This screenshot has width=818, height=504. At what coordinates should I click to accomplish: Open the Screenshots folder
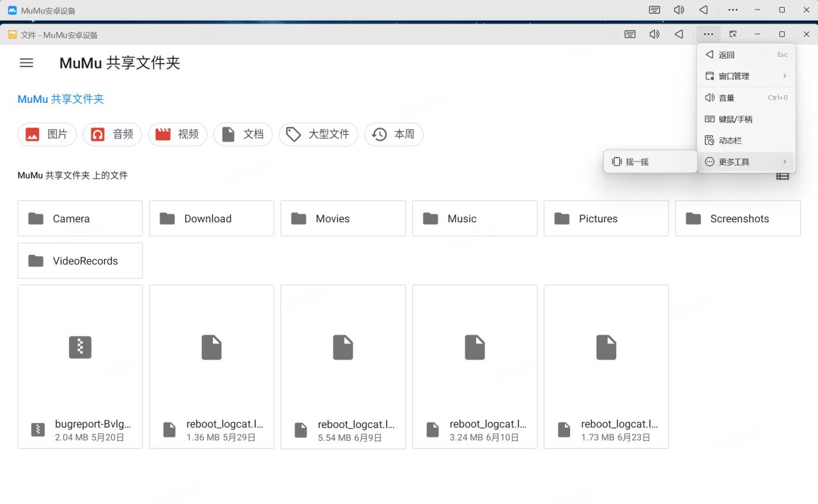coord(737,218)
